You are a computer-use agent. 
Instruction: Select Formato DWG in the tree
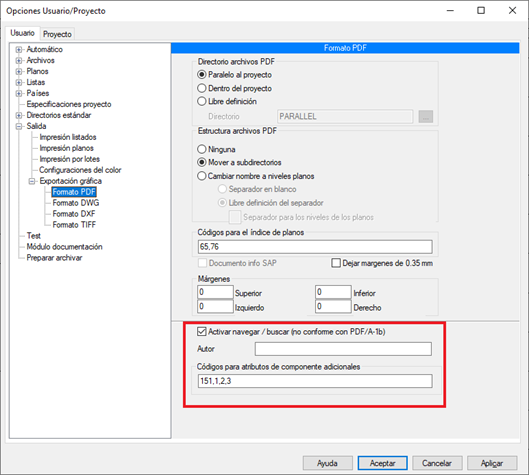(x=76, y=203)
